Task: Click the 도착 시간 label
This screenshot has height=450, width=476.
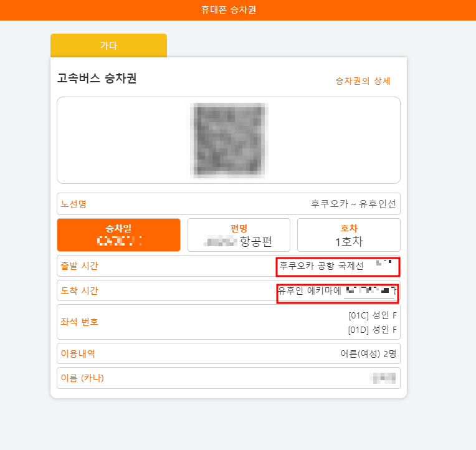Action: [79, 291]
